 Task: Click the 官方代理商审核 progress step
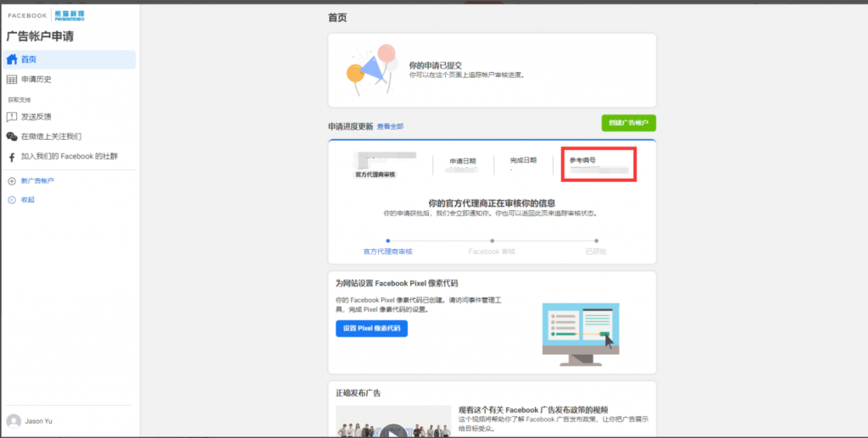tap(387, 252)
